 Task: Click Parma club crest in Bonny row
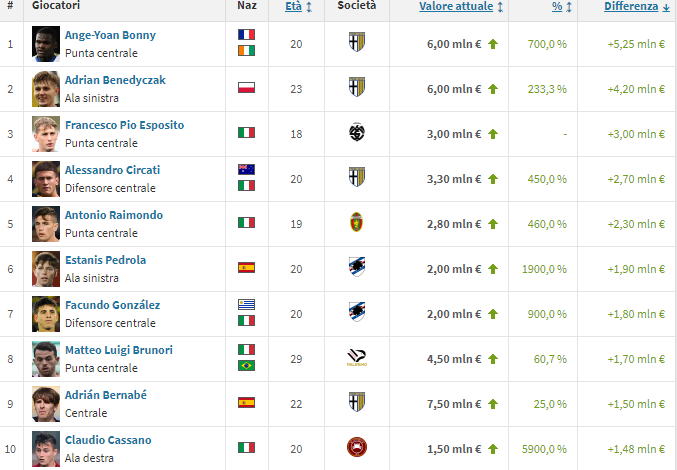pyautogui.click(x=357, y=43)
